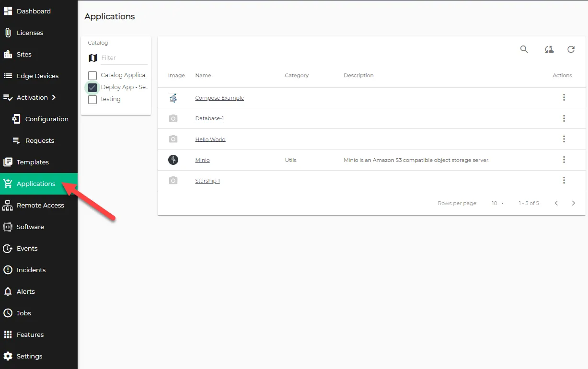Click the Utils category cell
This screenshot has height=369, width=588.
click(x=290, y=160)
